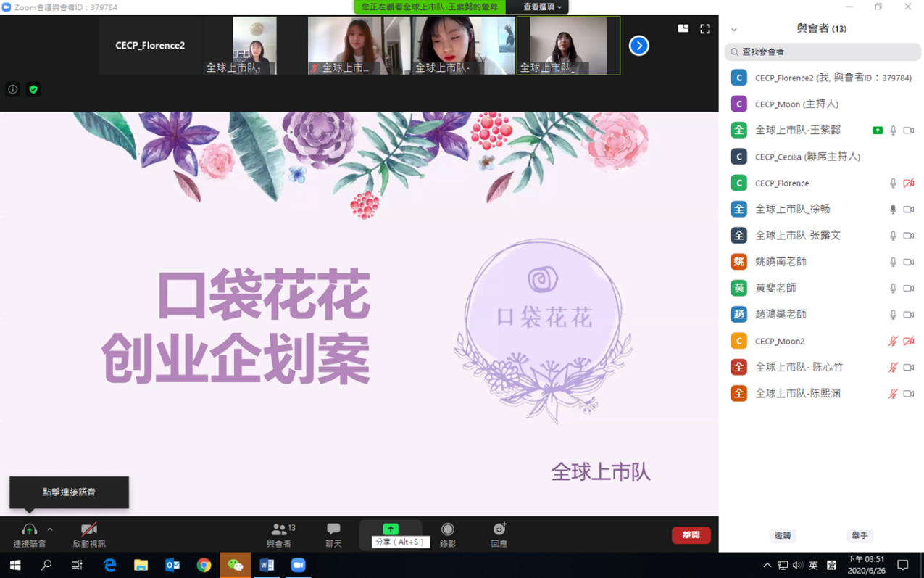This screenshot has height=578, width=924.
Task: Expand audio options arrow beside 連接語音
Action: click(x=50, y=529)
